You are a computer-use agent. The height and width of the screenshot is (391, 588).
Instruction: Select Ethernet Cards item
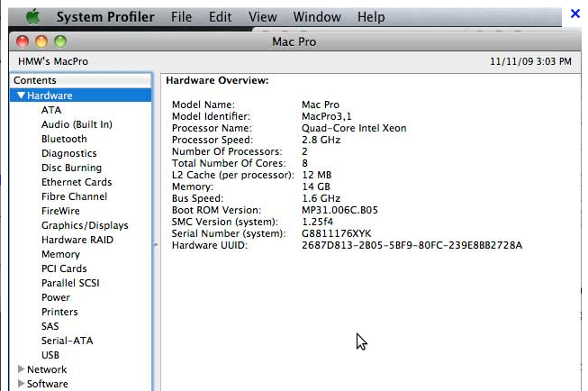[77, 182]
